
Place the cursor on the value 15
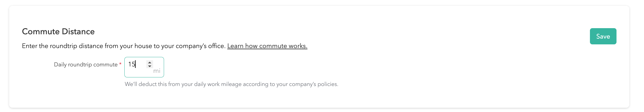pyautogui.click(x=132, y=64)
